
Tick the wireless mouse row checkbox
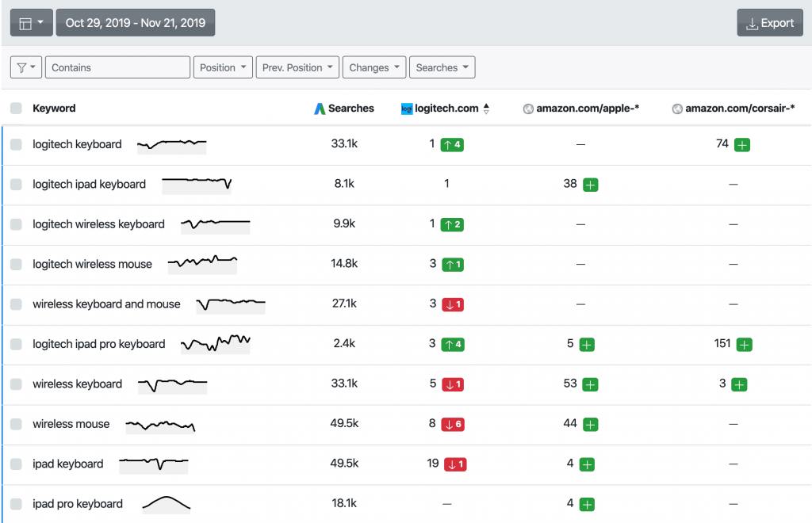[16, 424]
